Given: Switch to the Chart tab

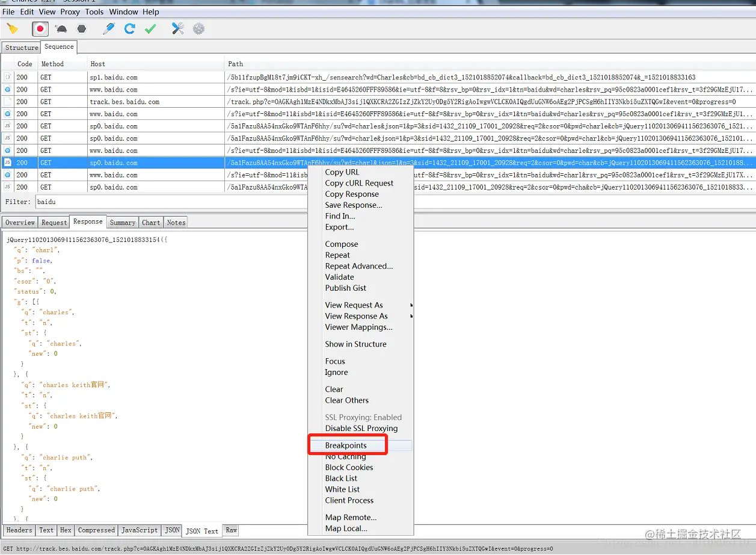Looking at the screenshot, I should pos(151,222).
